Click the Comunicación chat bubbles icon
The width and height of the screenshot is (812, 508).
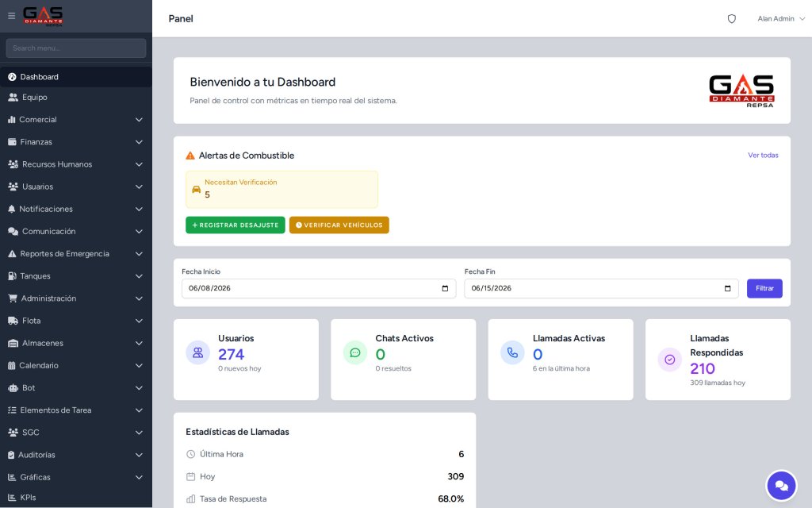(x=13, y=231)
